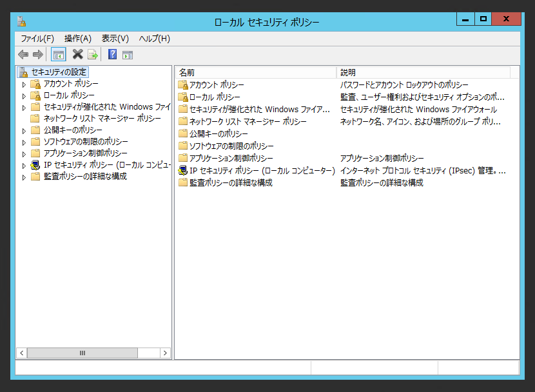Click アプリケーション制御ポリシー folder icon in list
Viewport: 535px width, 392px height.
pos(183,158)
